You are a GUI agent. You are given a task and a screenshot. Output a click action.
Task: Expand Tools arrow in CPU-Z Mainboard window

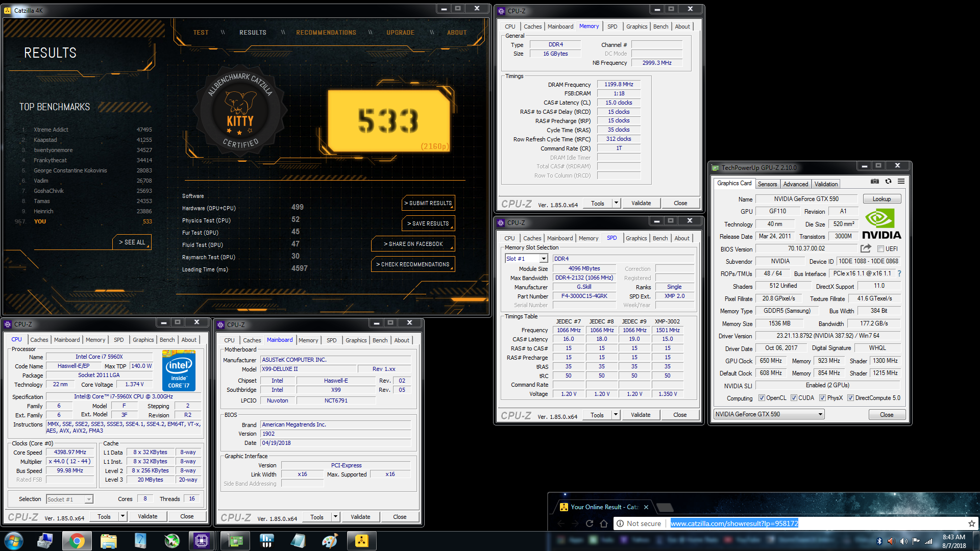click(x=335, y=517)
